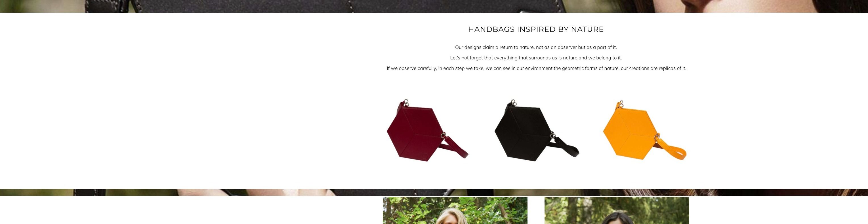Image resolution: width=868 pixels, height=224 pixels.
Task: Click the burgundy bag's wrist strap
Action: tap(455, 148)
